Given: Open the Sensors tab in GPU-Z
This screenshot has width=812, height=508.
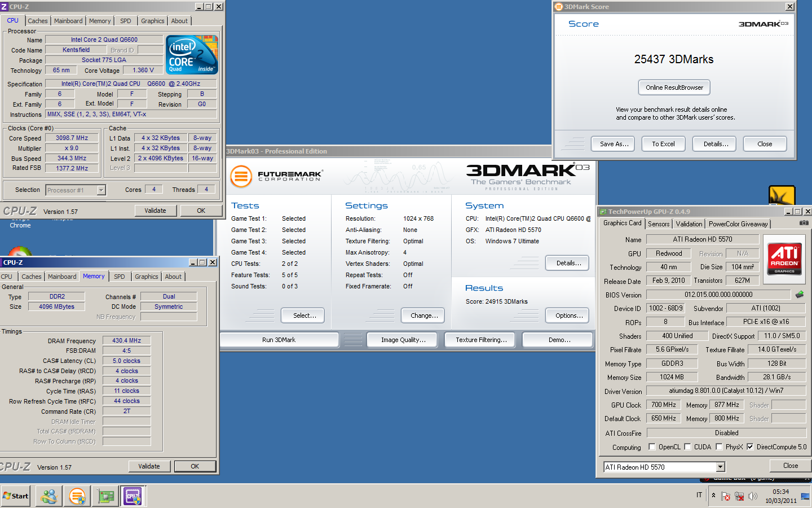Looking at the screenshot, I should click(x=659, y=224).
